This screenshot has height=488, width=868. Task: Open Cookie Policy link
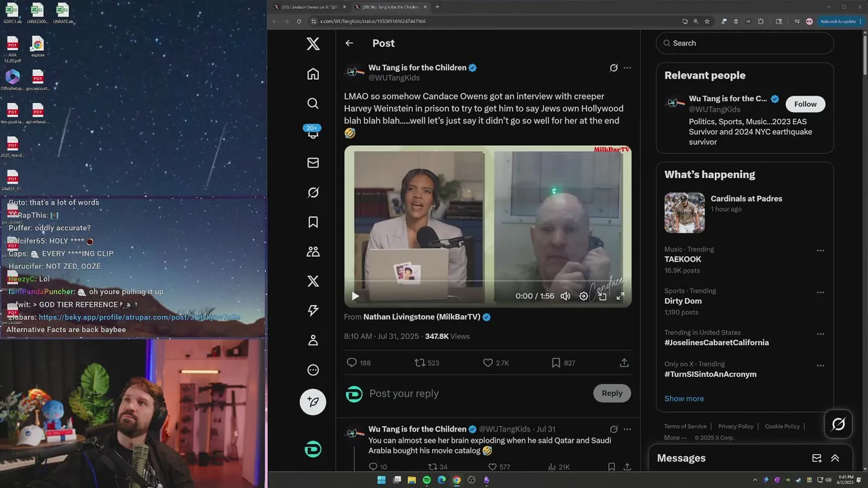[783, 426]
